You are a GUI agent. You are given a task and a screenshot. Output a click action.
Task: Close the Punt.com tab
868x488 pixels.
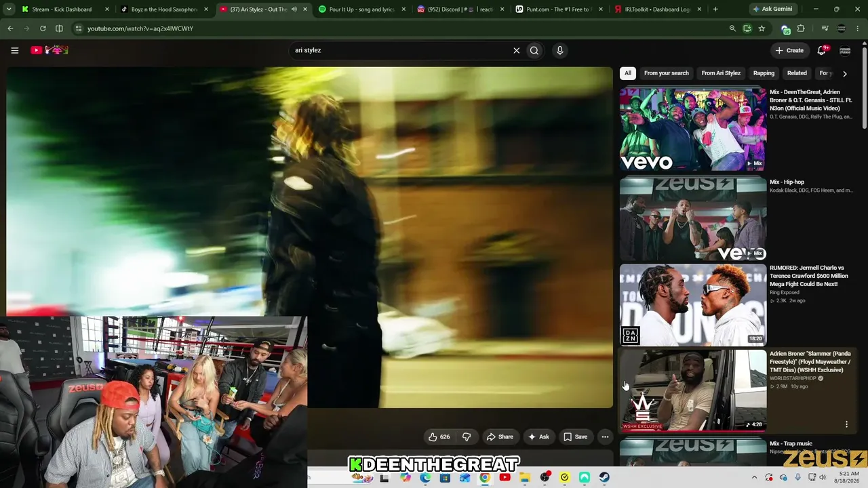(x=600, y=9)
